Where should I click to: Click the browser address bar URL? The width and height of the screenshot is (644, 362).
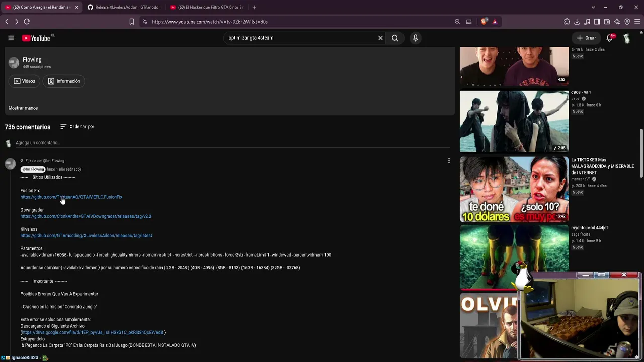click(210, 22)
